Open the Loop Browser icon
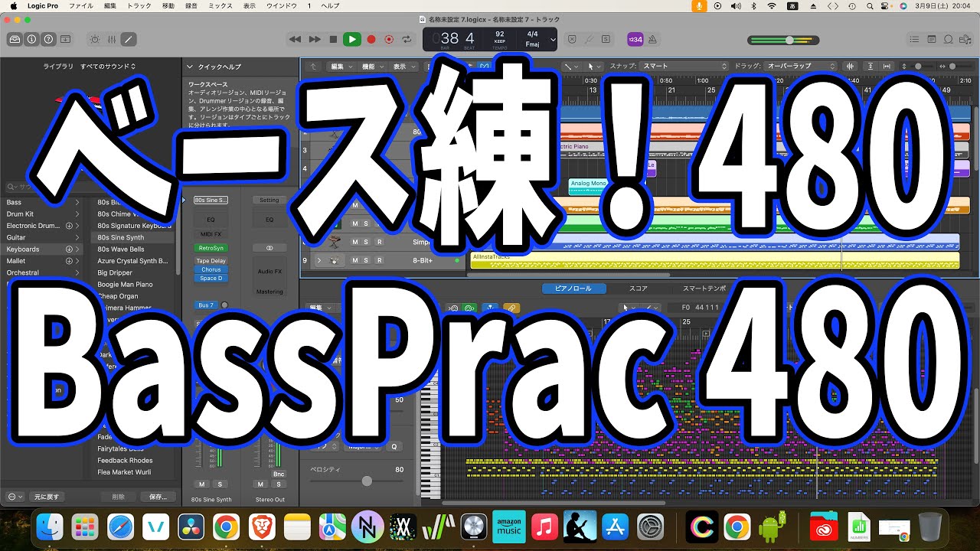Viewport: 980px width, 551px height. [949, 39]
